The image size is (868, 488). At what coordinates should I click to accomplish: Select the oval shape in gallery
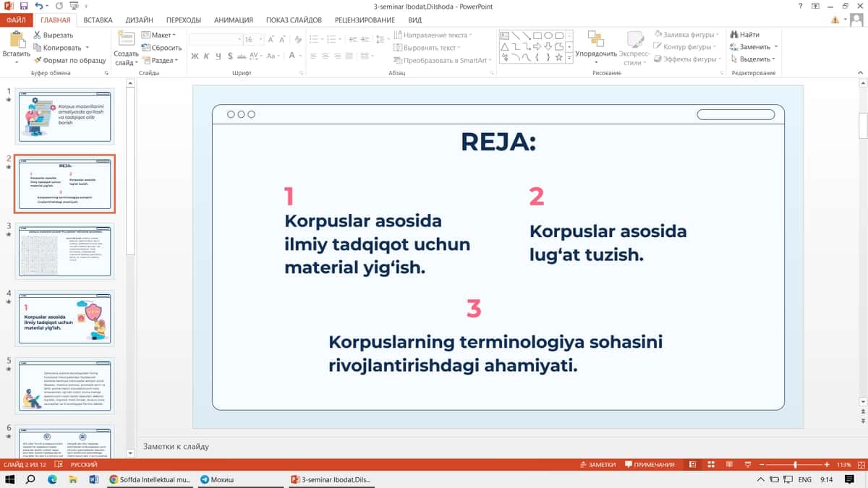click(x=549, y=35)
